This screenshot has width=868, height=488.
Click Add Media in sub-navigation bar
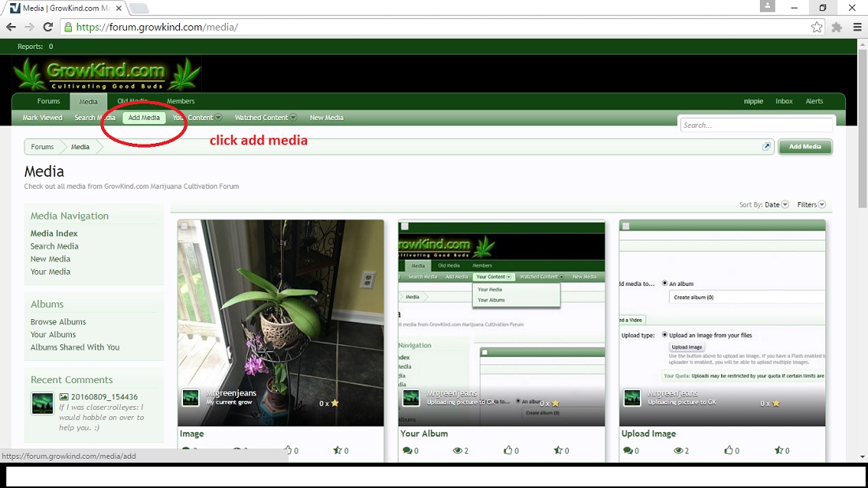(144, 118)
